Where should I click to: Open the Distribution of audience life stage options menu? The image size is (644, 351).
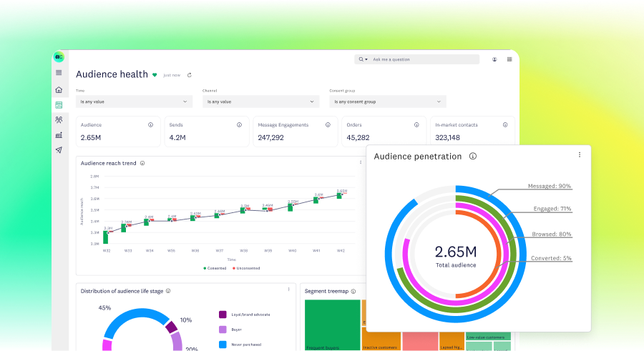pos(289,290)
